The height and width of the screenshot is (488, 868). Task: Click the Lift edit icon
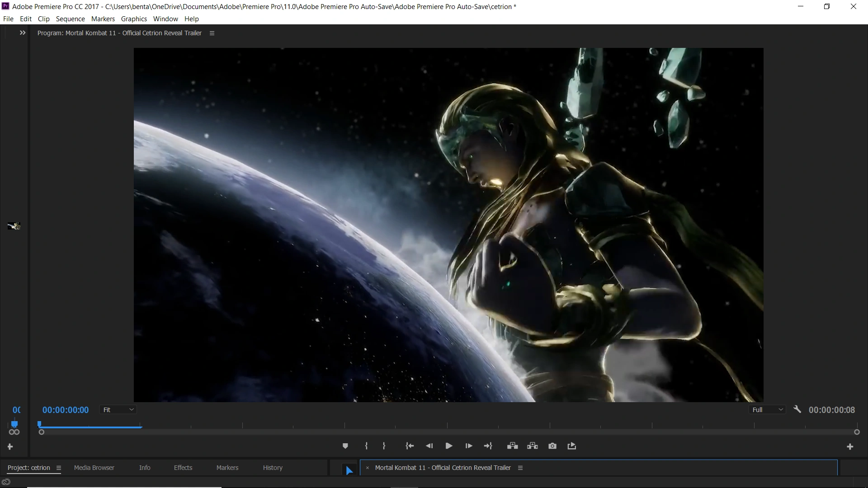point(512,446)
